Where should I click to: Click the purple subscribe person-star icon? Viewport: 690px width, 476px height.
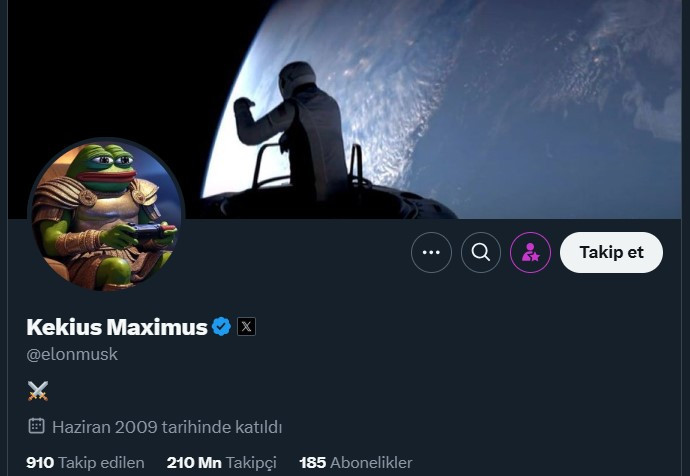[530, 253]
